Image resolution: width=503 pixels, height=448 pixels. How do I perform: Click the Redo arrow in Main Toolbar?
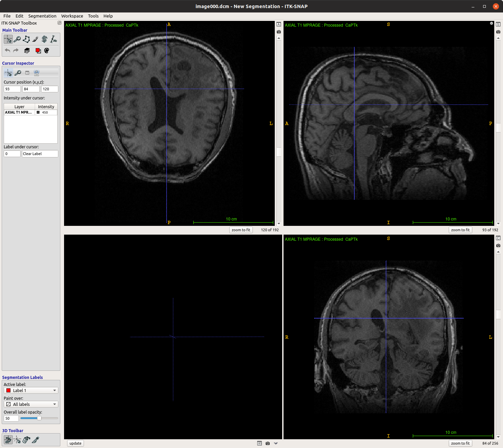[x=16, y=51]
